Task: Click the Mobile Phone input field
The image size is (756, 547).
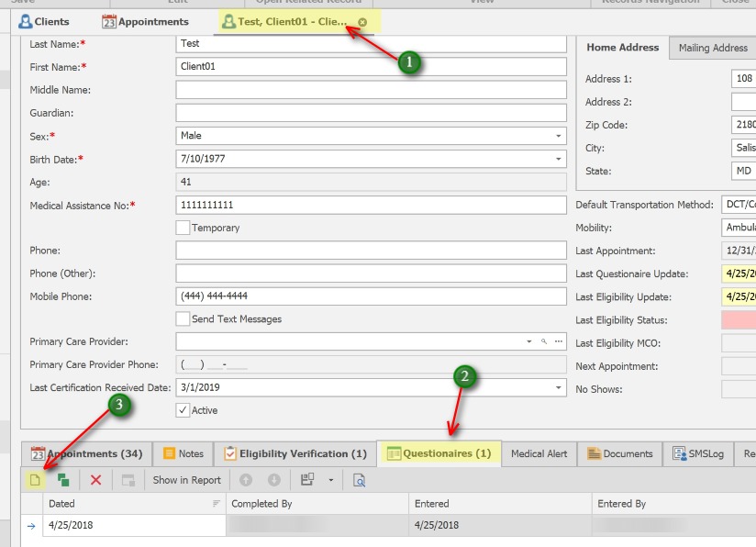Action: tap(371, 296)
